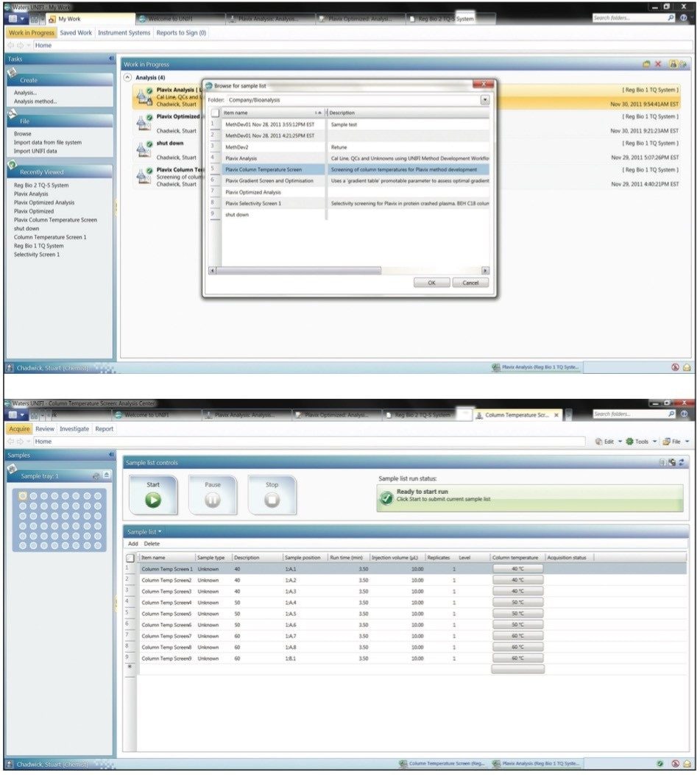Collapse the Tasks panel with its arrow icon
The image size is (700, 775).
click(110, 58)
